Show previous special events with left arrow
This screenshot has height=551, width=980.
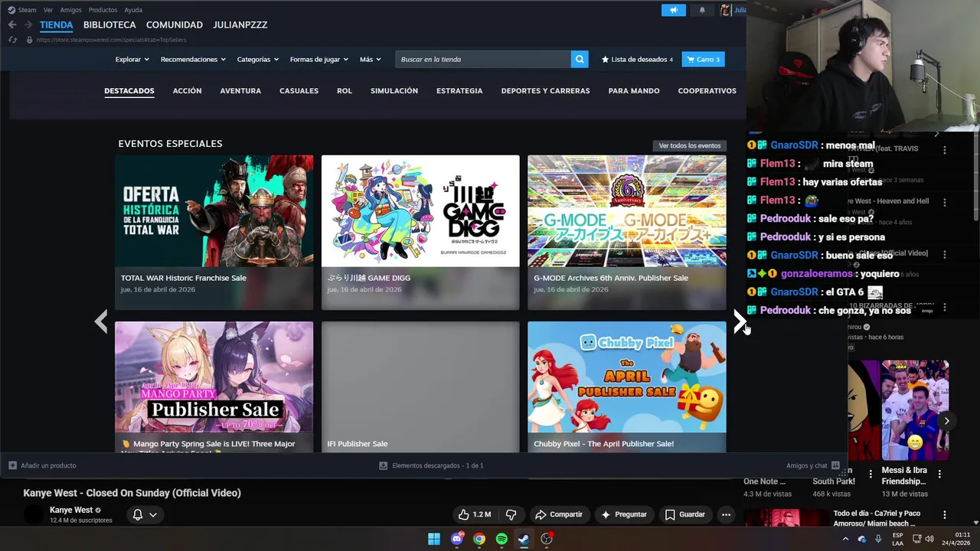coord(101,321)
